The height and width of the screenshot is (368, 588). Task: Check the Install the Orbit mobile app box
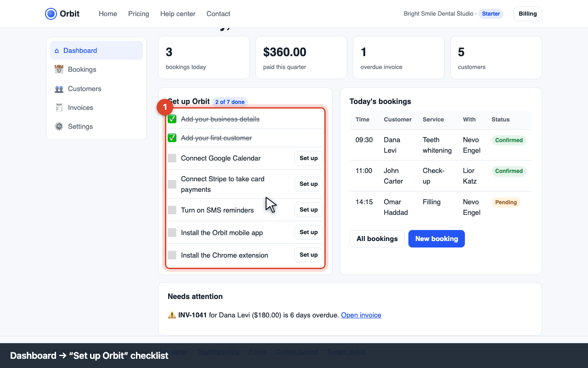click(172, 232)
